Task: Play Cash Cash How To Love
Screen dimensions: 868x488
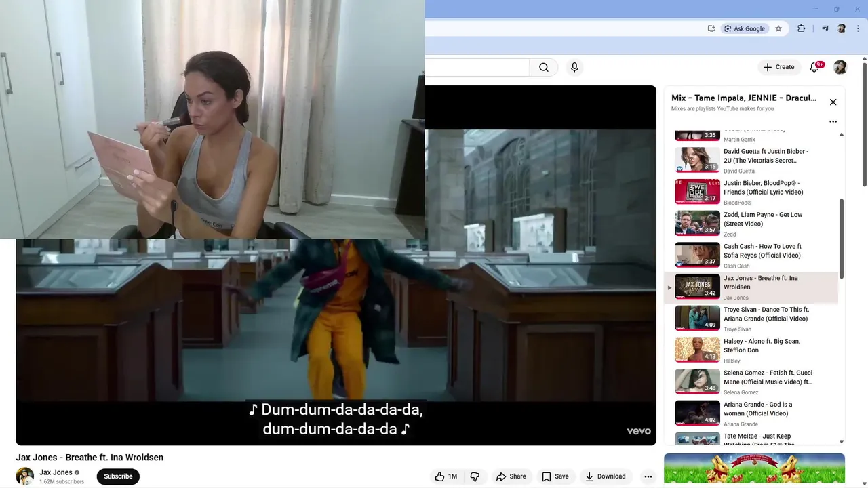Action: (x=751, y=255)
